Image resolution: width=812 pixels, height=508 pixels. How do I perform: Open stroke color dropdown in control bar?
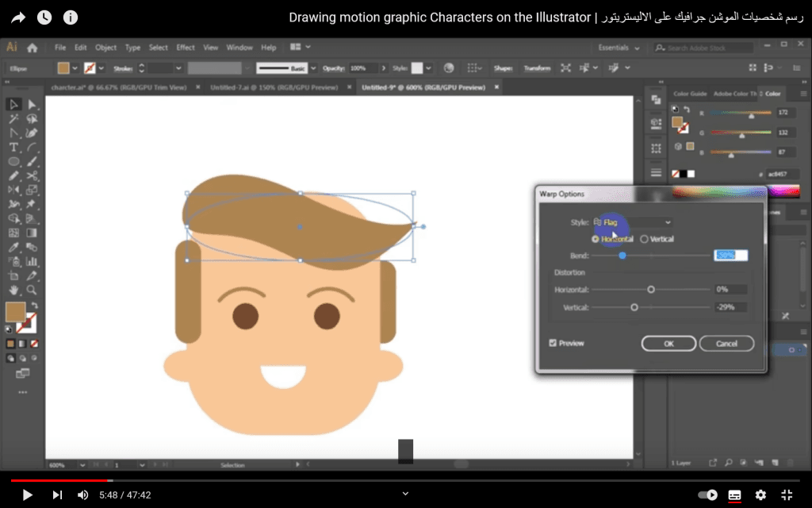pos(101,68)
